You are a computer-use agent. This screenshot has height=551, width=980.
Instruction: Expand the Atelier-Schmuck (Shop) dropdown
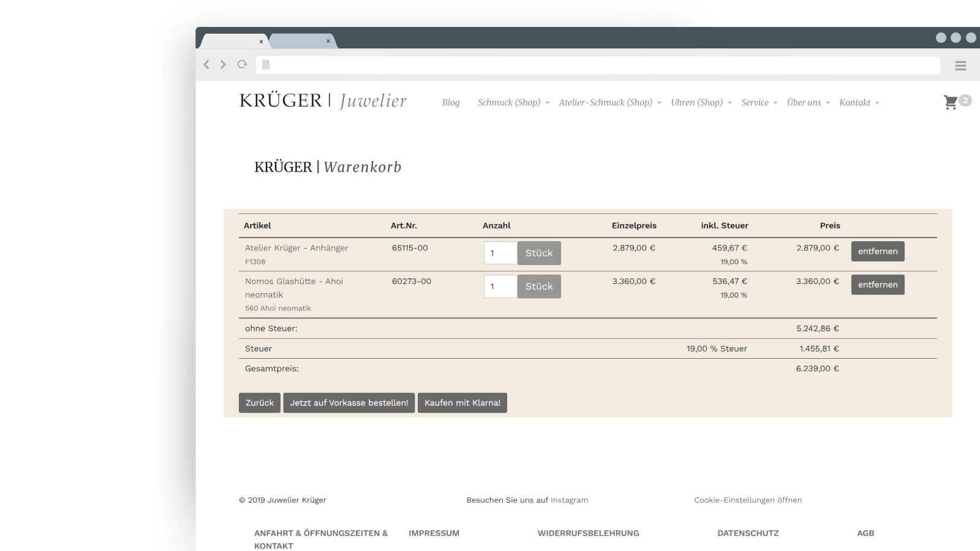[610, 102]
